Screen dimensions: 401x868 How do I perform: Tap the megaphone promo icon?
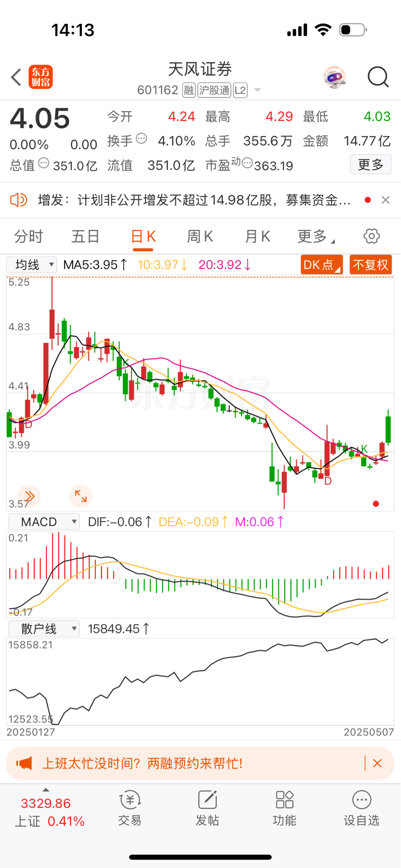(x=24, y=763)
